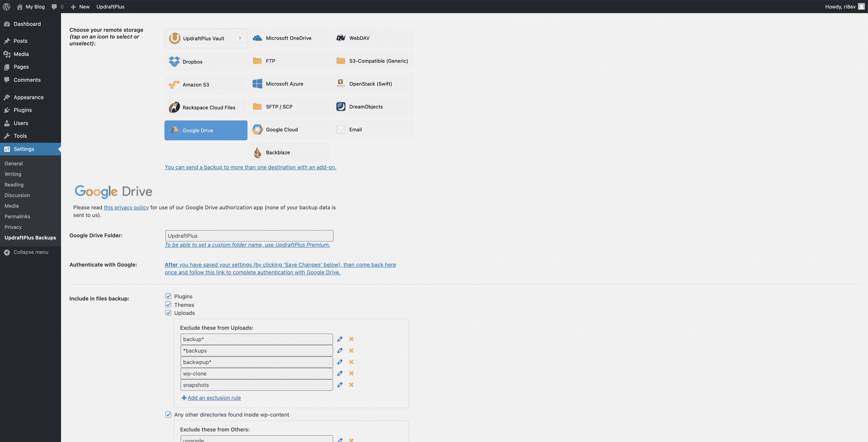This screenshot has width=868, height=442.
Task: Select OpenStack (Swift) storage
Action: coord(373,84)
